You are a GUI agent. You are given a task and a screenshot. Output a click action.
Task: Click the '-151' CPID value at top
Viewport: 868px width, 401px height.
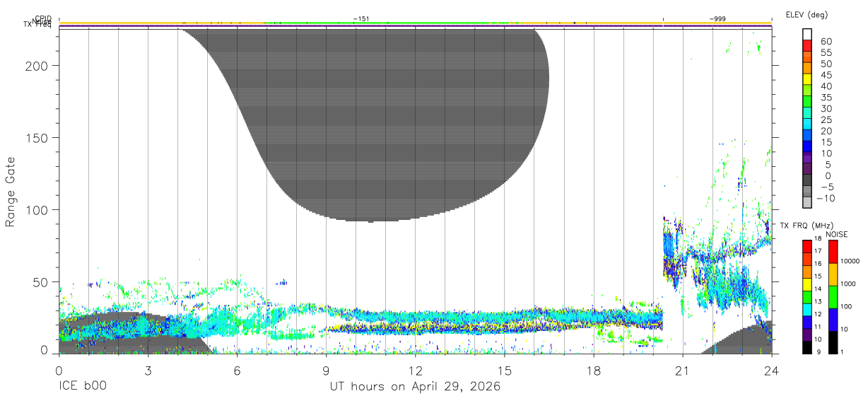tap(361, 19)
